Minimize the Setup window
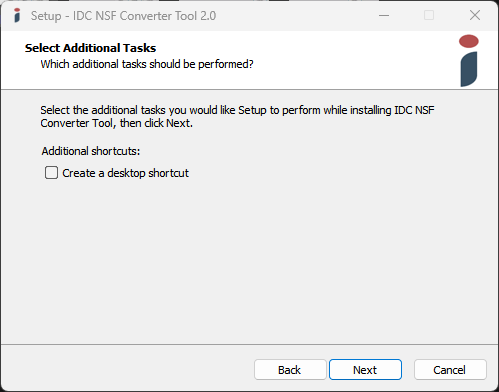This screenshot has height=392, width=499. tap(384, 15)
